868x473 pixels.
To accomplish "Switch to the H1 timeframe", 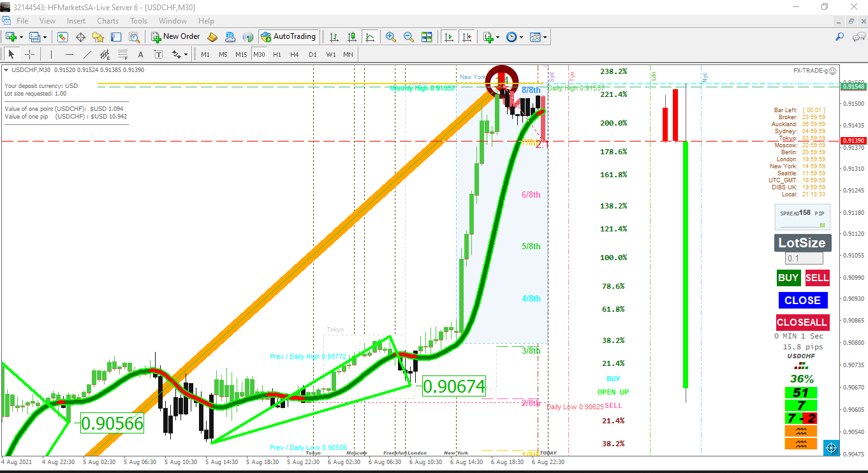I will click(x=277, y=54).
